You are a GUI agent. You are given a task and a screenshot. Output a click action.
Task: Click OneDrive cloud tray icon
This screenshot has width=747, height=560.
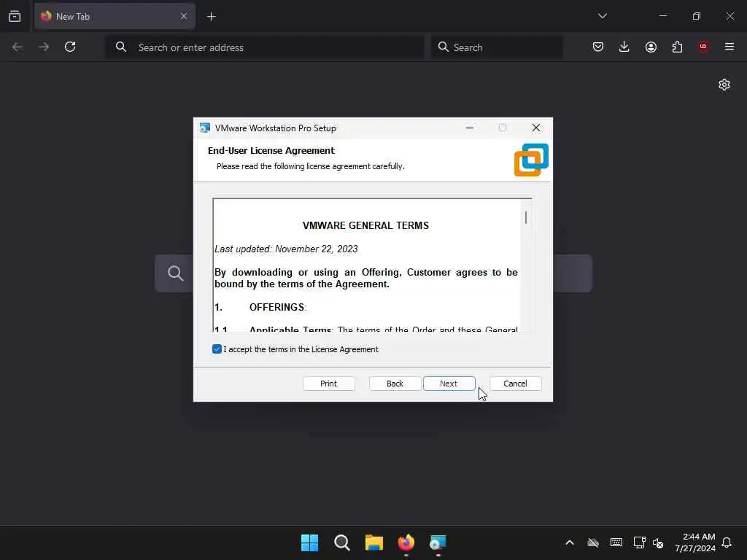(x=593, y=542)
